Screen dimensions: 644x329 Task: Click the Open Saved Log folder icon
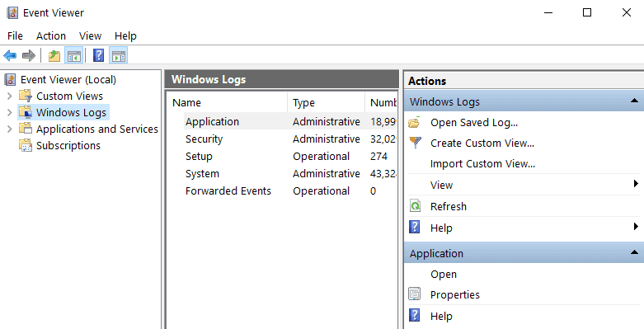click(415, 122)
